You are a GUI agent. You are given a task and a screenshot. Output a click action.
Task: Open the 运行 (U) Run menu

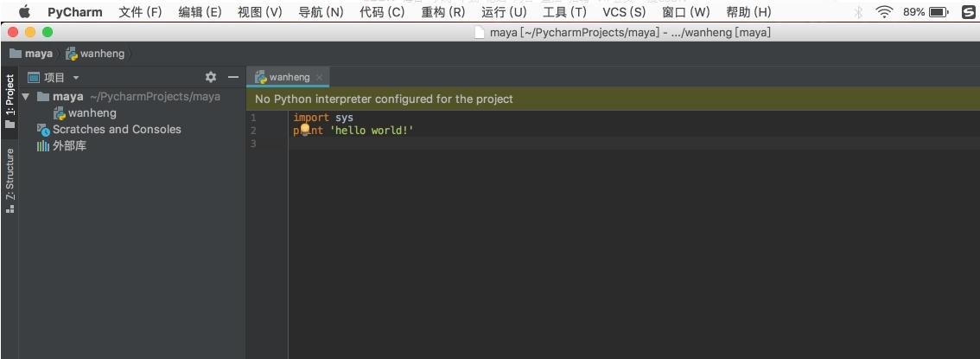pos(504,12)
